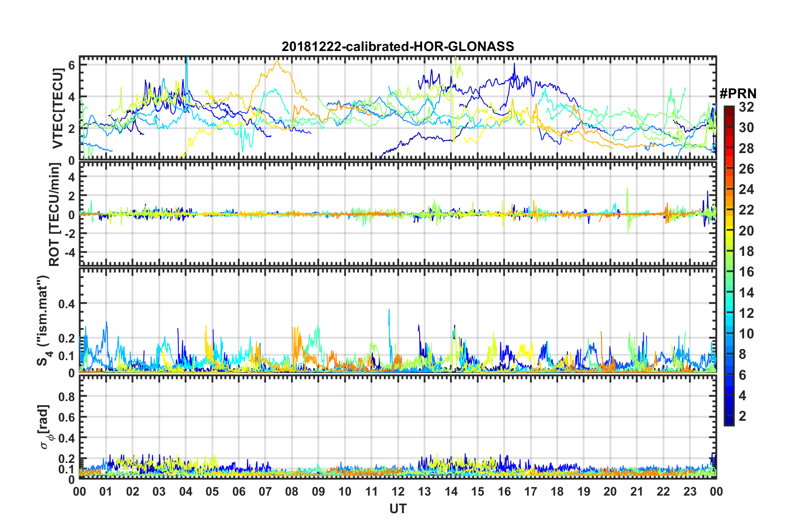The height and width of the screenshot is (532, 796).
Task: Click the orange VTEC peak near 07 UT
Action: click(x=277, y=62)
